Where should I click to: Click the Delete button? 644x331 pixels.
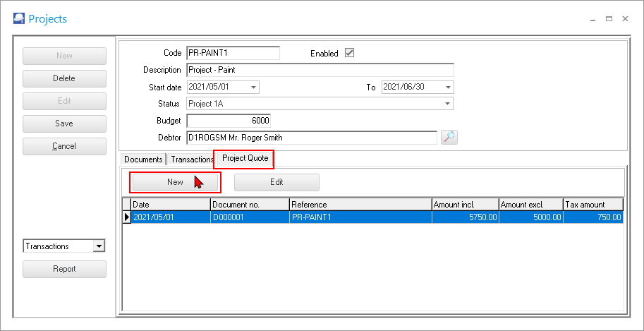[64, 78]
